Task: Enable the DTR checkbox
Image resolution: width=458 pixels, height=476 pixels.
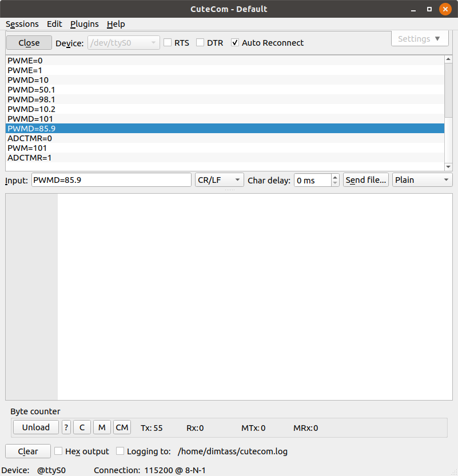Action: pyautogui.click(x=200, y=42)
